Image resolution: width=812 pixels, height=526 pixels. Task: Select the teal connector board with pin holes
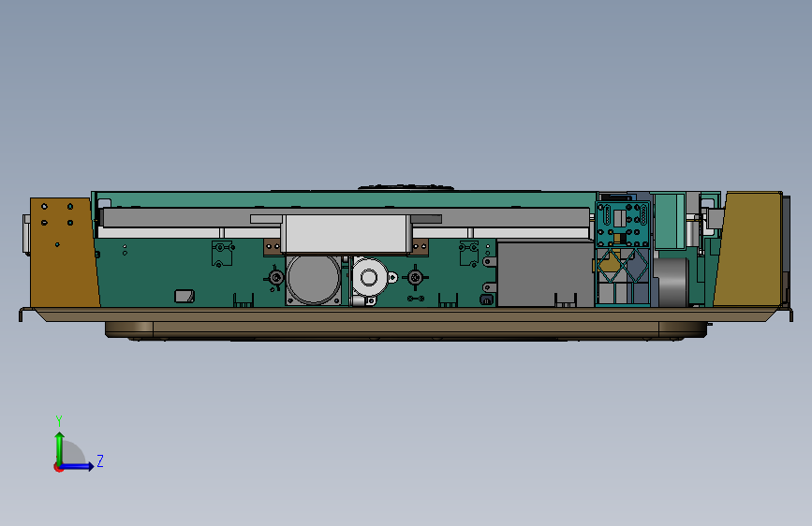pos(623,226)
